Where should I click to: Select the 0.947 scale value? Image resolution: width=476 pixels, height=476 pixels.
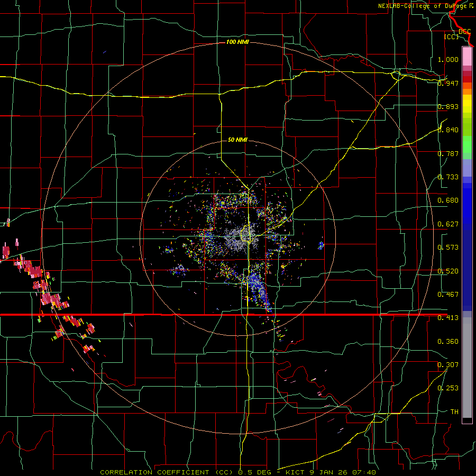click(448, 83)
